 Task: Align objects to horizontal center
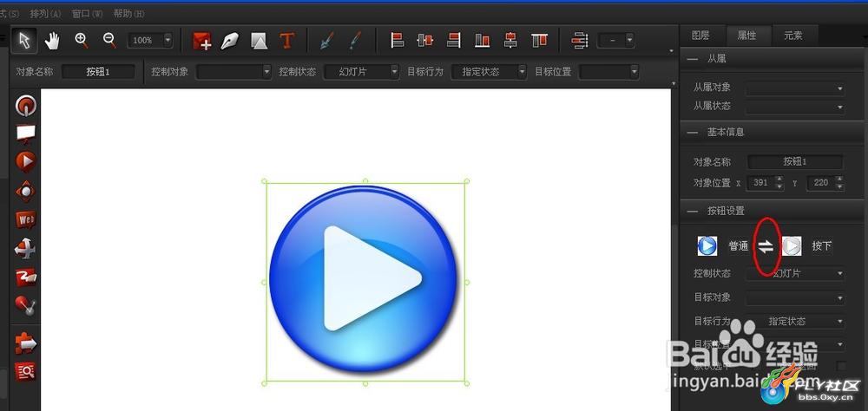click(x=425, y=40)
